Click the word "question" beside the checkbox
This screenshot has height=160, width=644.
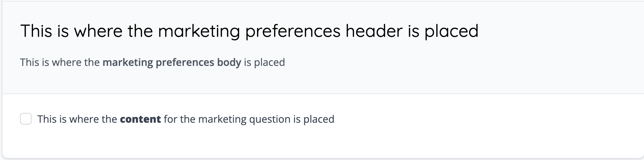pos(270,119)
